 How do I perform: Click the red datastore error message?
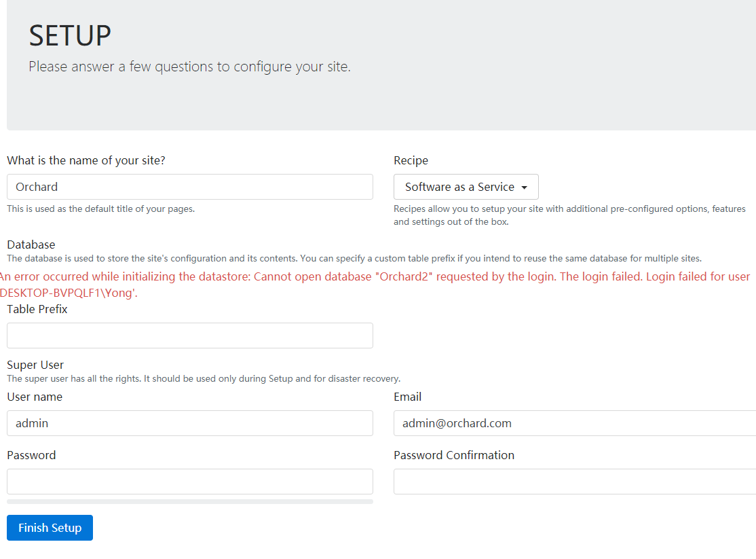[375, 285]
